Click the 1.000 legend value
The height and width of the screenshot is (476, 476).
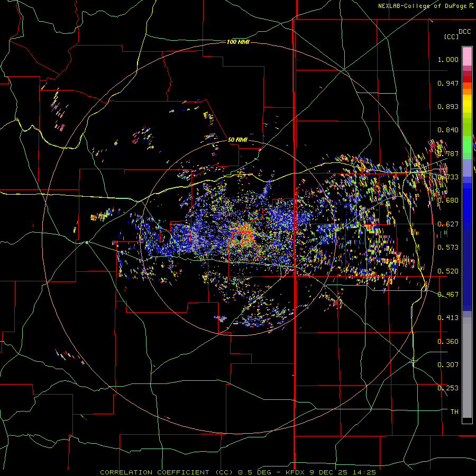448,59
